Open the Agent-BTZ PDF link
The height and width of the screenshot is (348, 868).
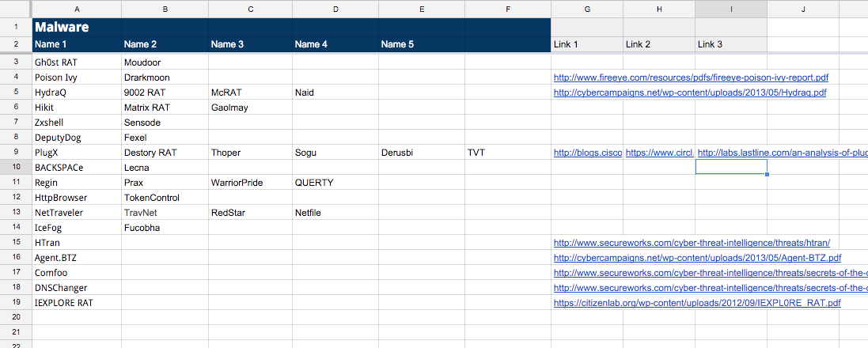pyautogui.click(x=698, y=258)
